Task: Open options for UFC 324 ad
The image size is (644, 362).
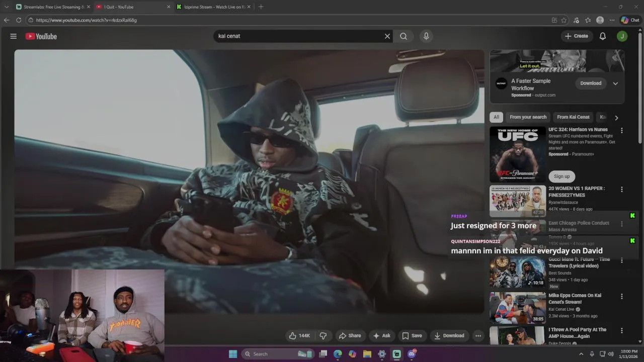Action: [622, 130]
